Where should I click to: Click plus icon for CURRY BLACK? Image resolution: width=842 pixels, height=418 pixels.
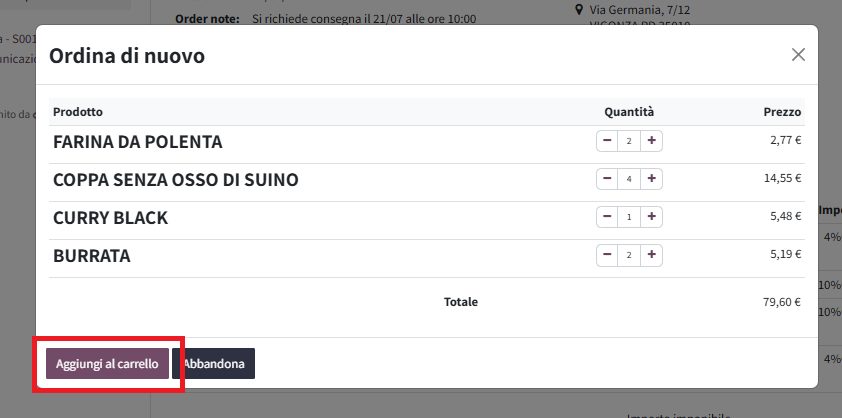651,217
